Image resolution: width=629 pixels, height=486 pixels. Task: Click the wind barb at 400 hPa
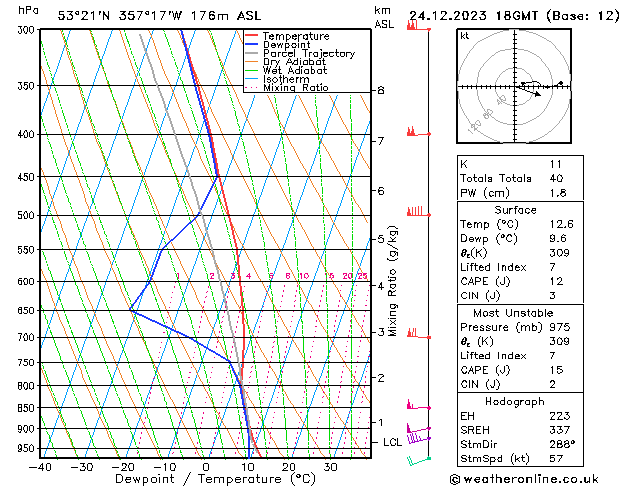(x=419, y=131)
